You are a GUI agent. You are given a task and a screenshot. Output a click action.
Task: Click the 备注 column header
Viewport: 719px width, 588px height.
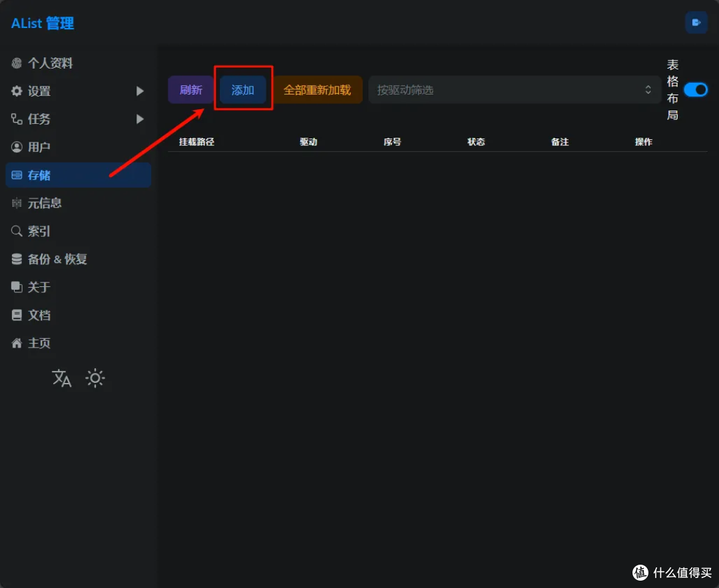tap(560, 142)
